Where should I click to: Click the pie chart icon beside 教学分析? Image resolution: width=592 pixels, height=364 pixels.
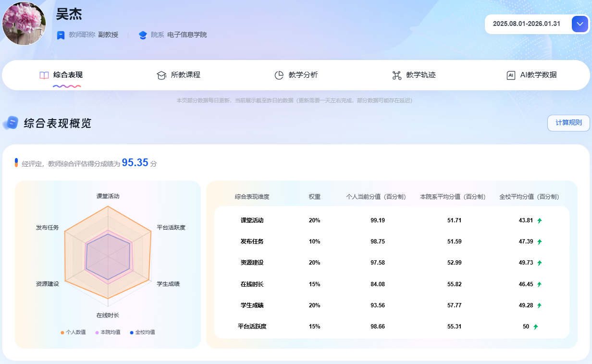coord(279,75)
